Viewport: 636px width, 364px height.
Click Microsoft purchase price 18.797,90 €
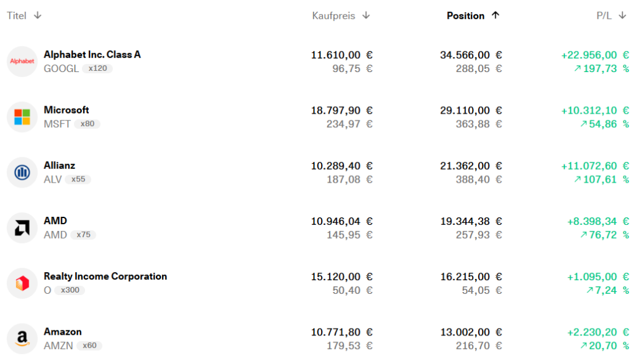[x=342, y=110]
